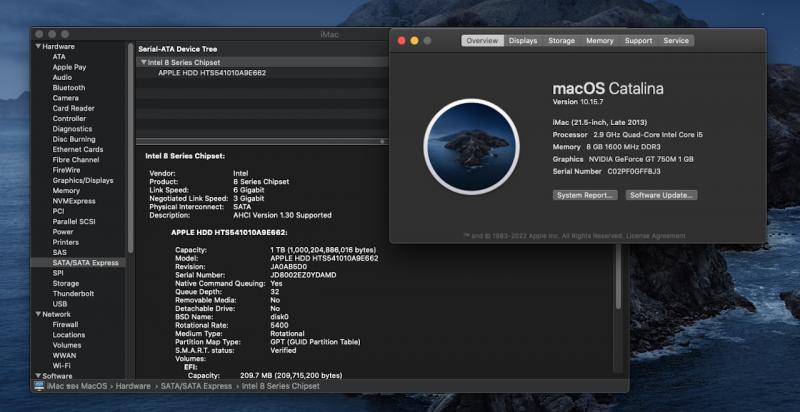
Task: Select Disc Burning entry
Action: coord(73,139)
